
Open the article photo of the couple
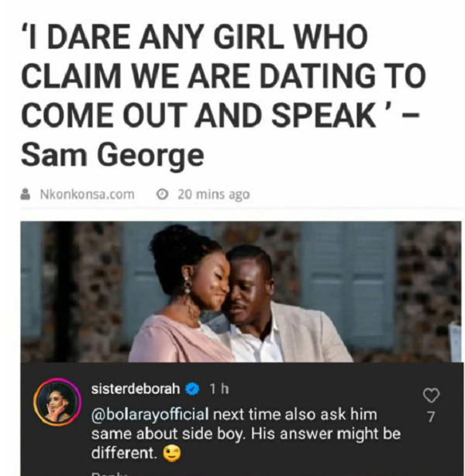pyautogui.click(x=241, y=291)
